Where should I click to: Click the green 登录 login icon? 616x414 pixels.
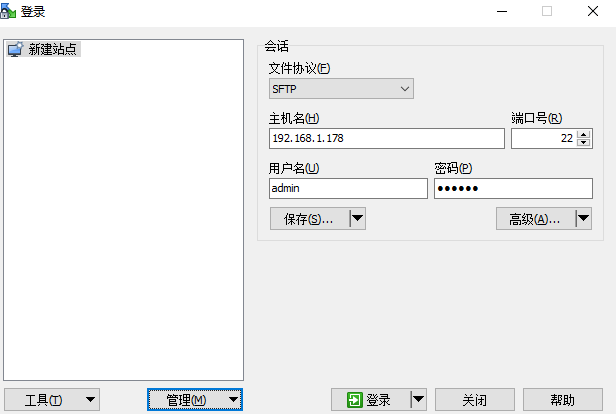point(355,400)
